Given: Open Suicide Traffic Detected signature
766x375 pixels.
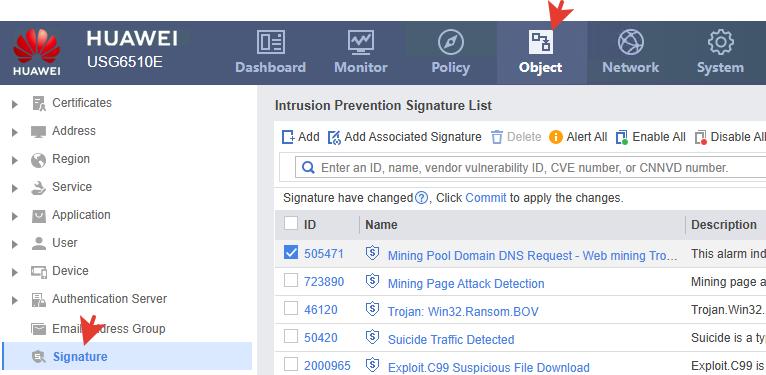Looking at the screenshot, I should click(451, 340).
